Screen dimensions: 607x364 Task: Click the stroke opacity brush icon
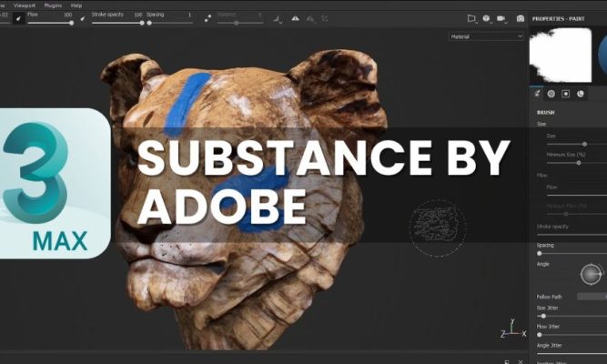[x=84, y=17]
